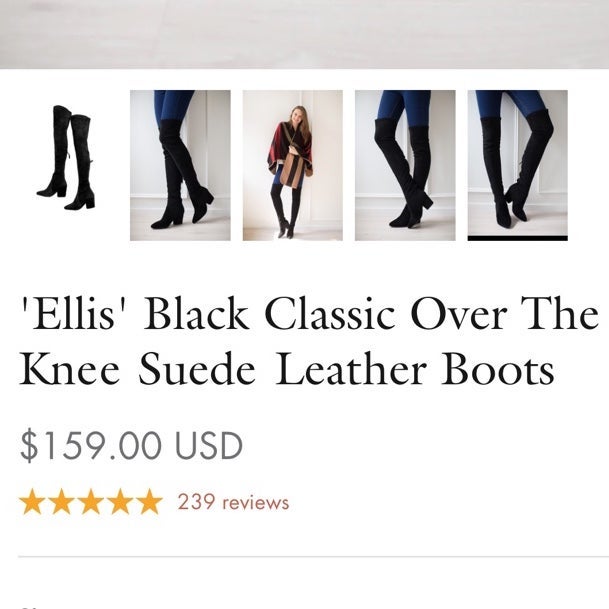Tap the middle third rating star
The height and width of the screenshot is (609, 609).
tap(90, 501)
